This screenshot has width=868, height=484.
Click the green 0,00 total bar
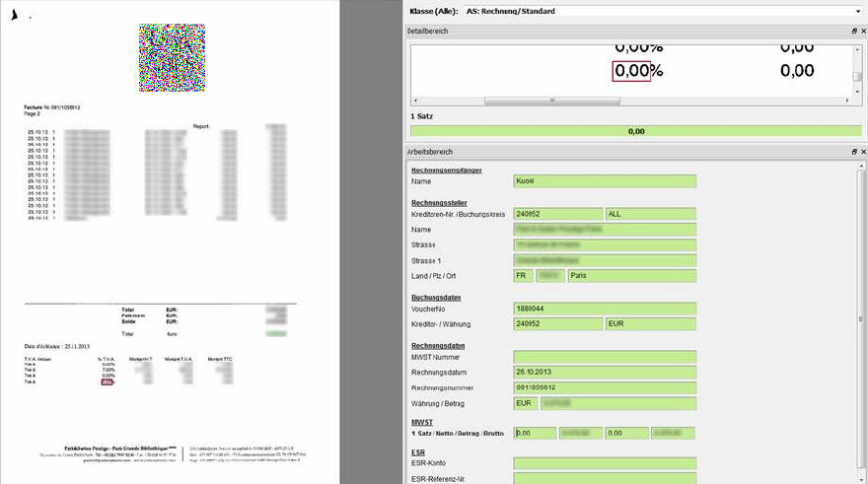[636, 132]
